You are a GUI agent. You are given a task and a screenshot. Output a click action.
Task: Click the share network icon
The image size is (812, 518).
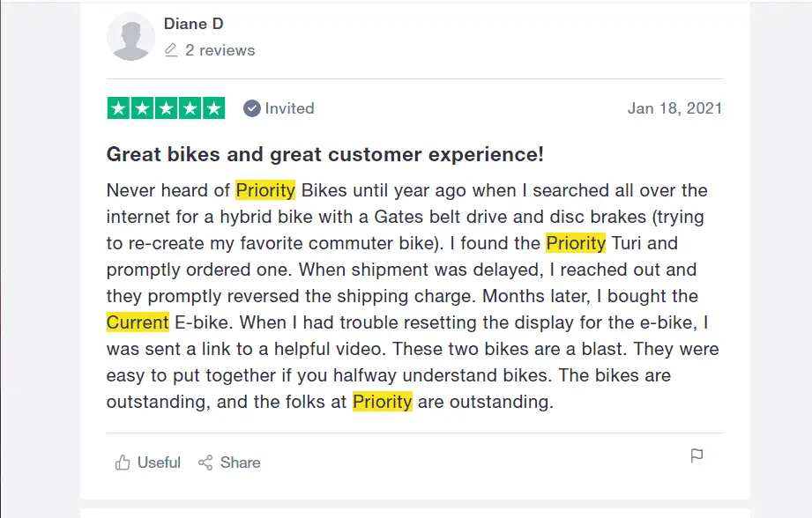[x=205, y=462]
